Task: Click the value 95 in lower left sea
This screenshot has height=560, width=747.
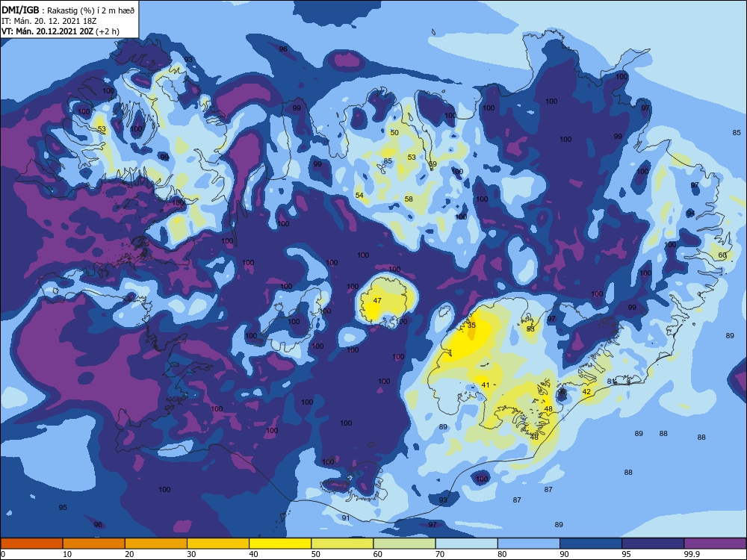Action: pos(63,507)
